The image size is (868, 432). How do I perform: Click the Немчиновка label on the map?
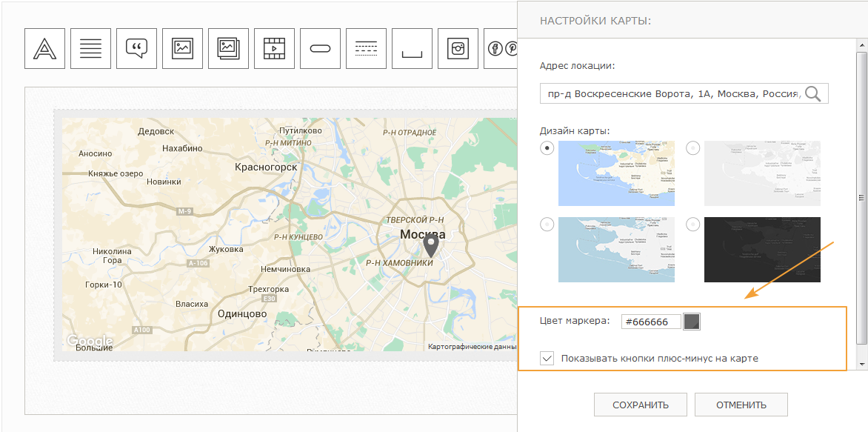tap(285, 269)
